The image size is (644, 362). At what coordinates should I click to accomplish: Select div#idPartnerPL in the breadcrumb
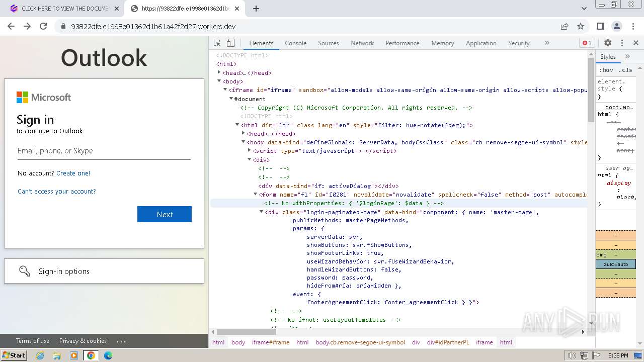[448, 342]
